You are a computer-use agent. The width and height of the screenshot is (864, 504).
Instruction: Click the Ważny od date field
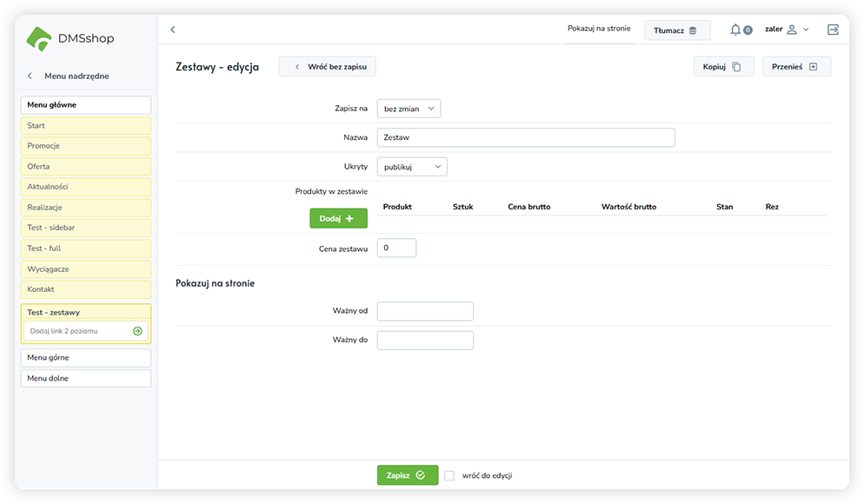[425, 311]
